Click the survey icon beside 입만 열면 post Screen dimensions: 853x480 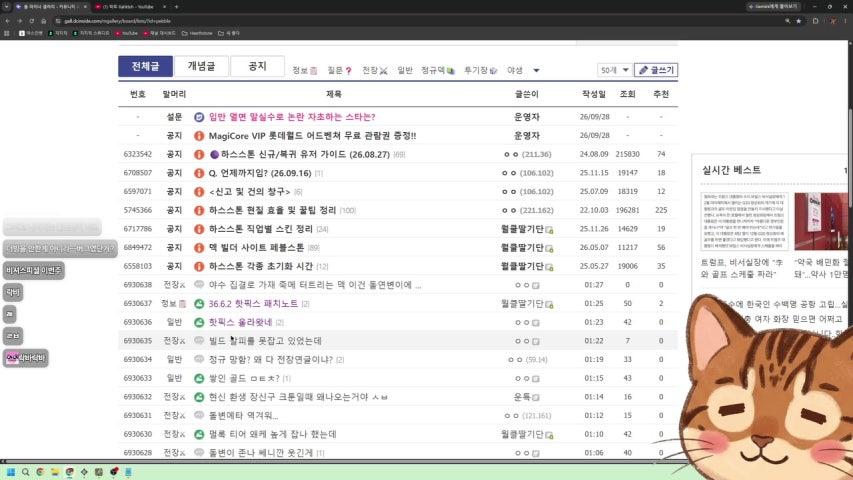click(x=199, y=117)
